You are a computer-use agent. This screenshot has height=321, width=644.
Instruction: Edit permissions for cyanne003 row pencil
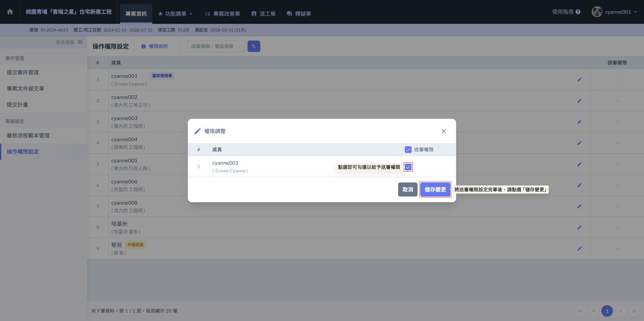point(579,122)
